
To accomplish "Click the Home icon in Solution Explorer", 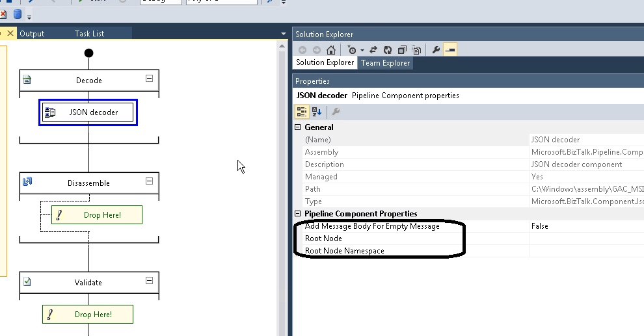I will pos(331,50).
